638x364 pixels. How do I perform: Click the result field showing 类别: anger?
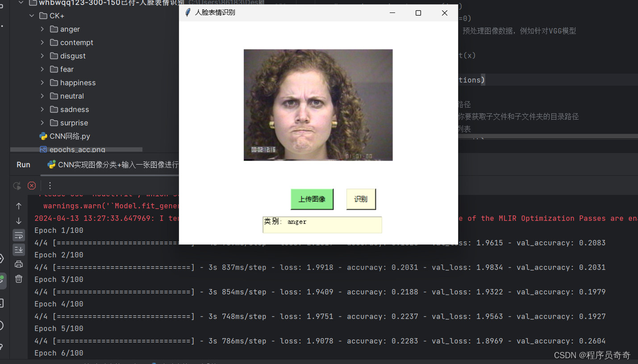click(322, 225)
